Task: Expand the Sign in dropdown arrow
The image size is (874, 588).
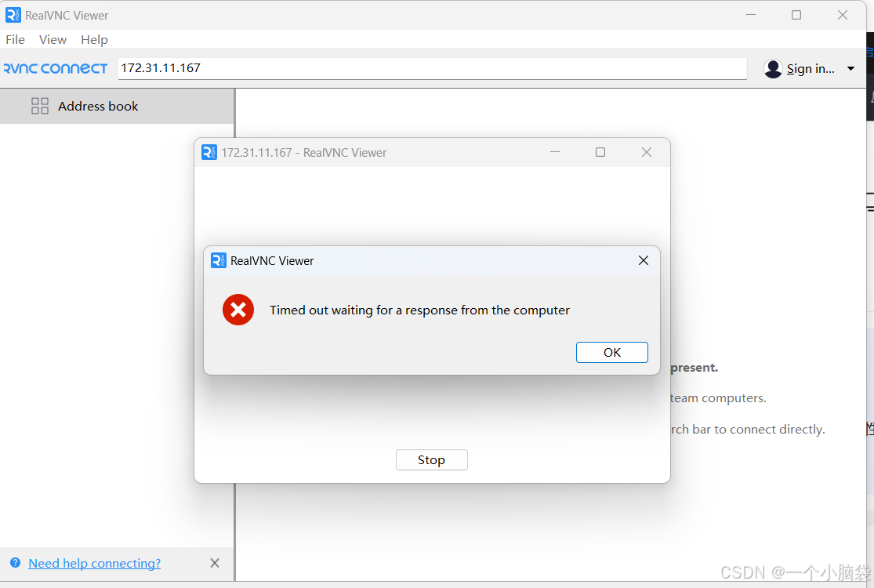Action: pos(850,68)
